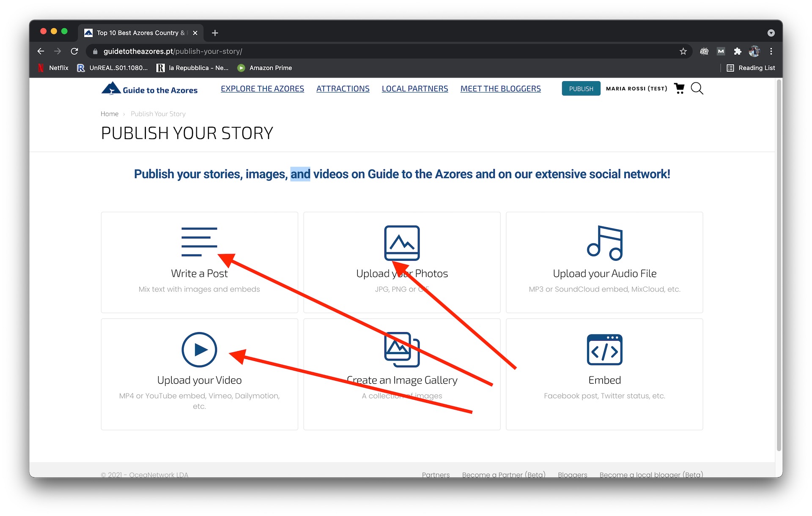Open the UnREAL.S01.1080 bookmark
This screenshot has height=516, width=812.
(x=112, y=68)
